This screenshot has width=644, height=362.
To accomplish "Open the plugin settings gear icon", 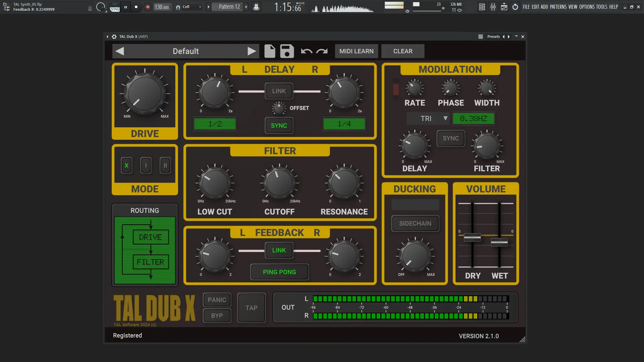I will tap(114, 37).
